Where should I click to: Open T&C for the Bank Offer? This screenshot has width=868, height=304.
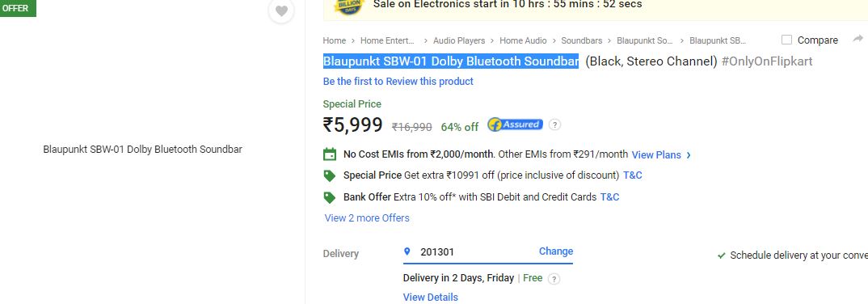(x=609, y=197)
